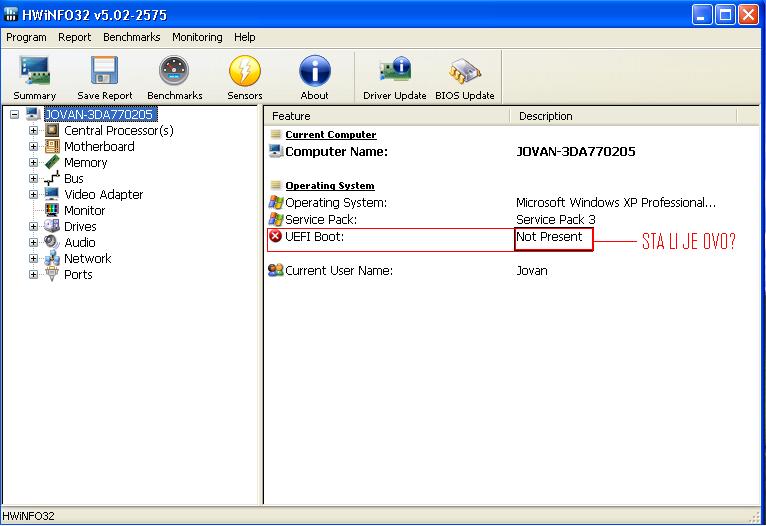This screenshot has height=526, width=766.
Task: Click the Save Report floppy icon
Action: click(x=105, y=70)
